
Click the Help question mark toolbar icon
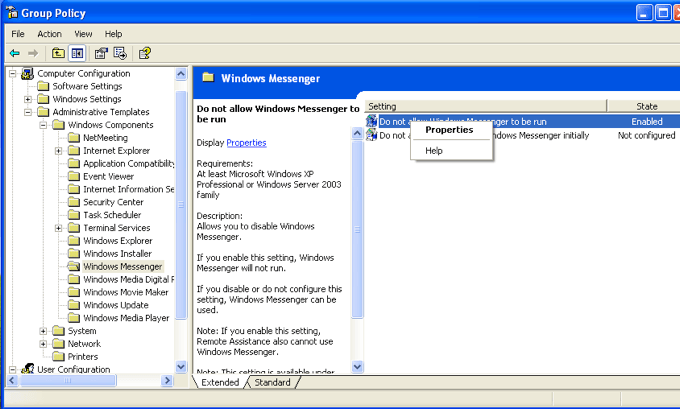145,53
